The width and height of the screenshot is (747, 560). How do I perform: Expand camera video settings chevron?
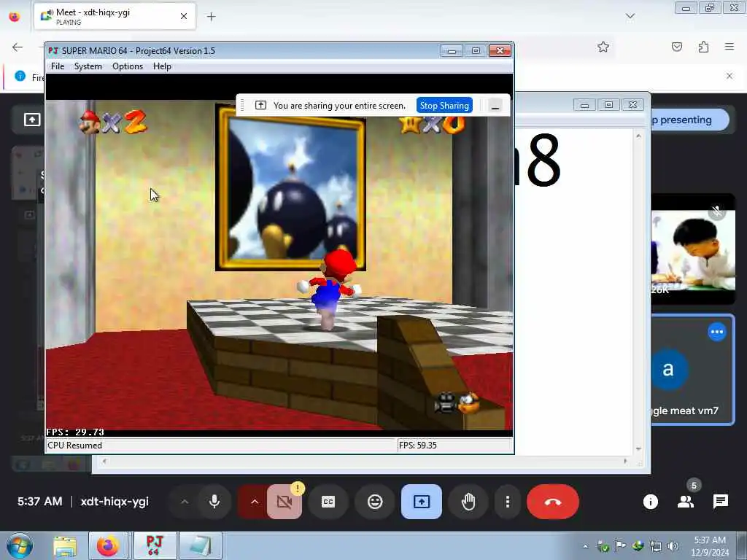(255, 502)
